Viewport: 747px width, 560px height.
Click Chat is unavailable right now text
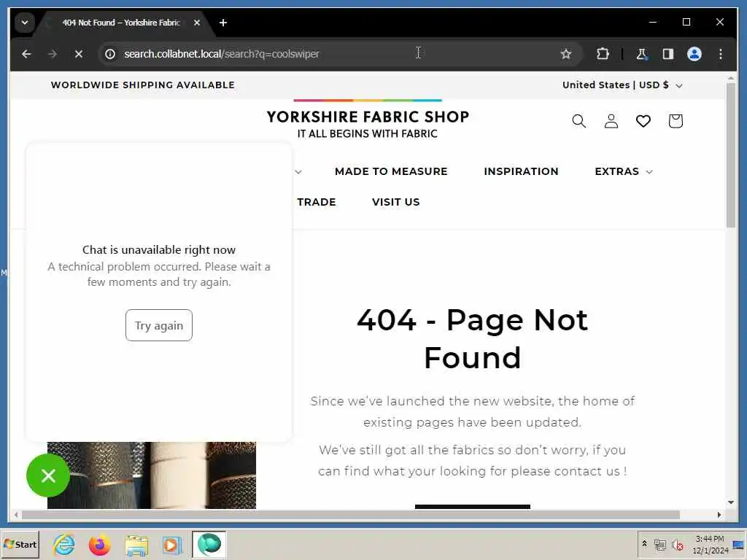(x=158, y=249)
